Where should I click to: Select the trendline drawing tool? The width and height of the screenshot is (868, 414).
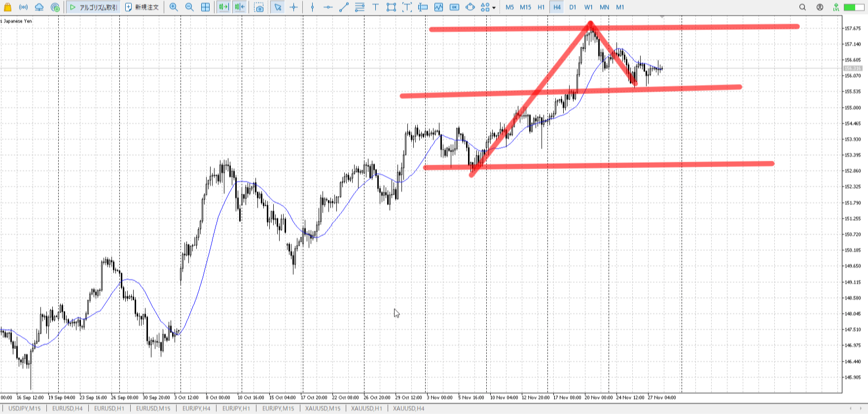[344, 7]
